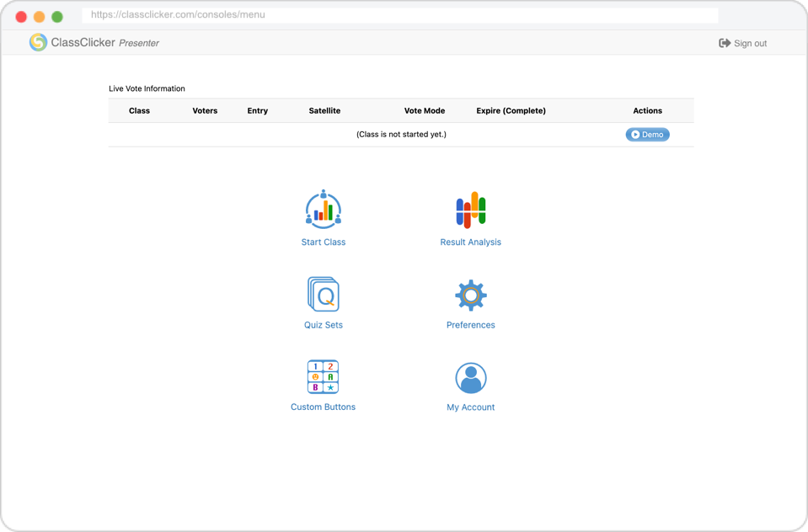Minimize the window with the orange button
The width and height of the screenshot is (808, 532).
[x=39, y=17]
